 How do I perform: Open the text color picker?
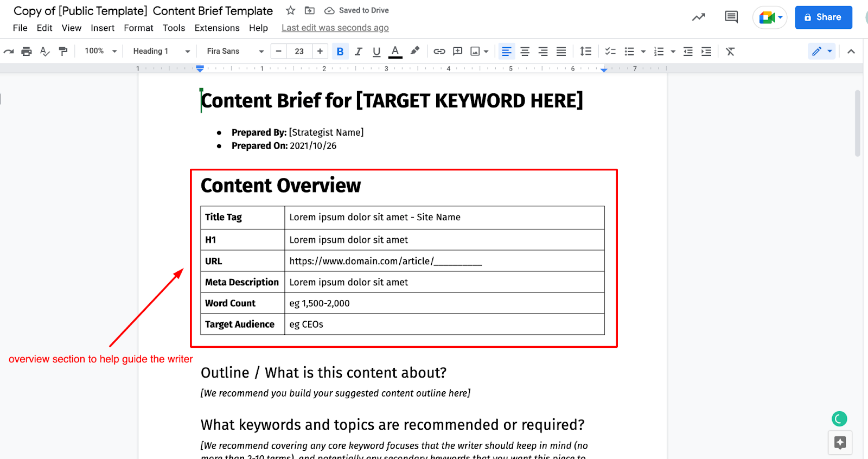395,52
